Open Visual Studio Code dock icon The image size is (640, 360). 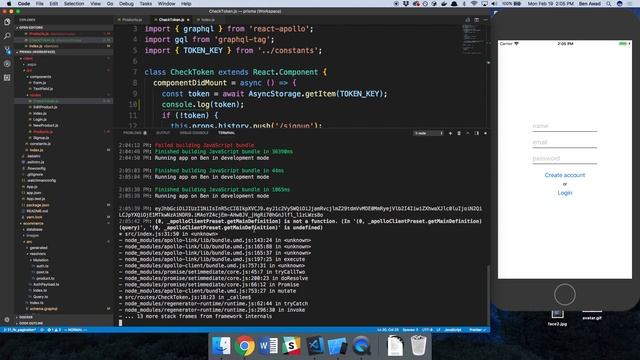[x=315, y=346]
